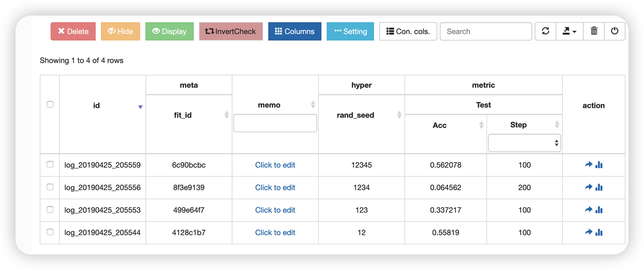Image resolution: width=644 pixels, height=270 pixels.
Task: Open the Setting button
Action: (350, 31)
